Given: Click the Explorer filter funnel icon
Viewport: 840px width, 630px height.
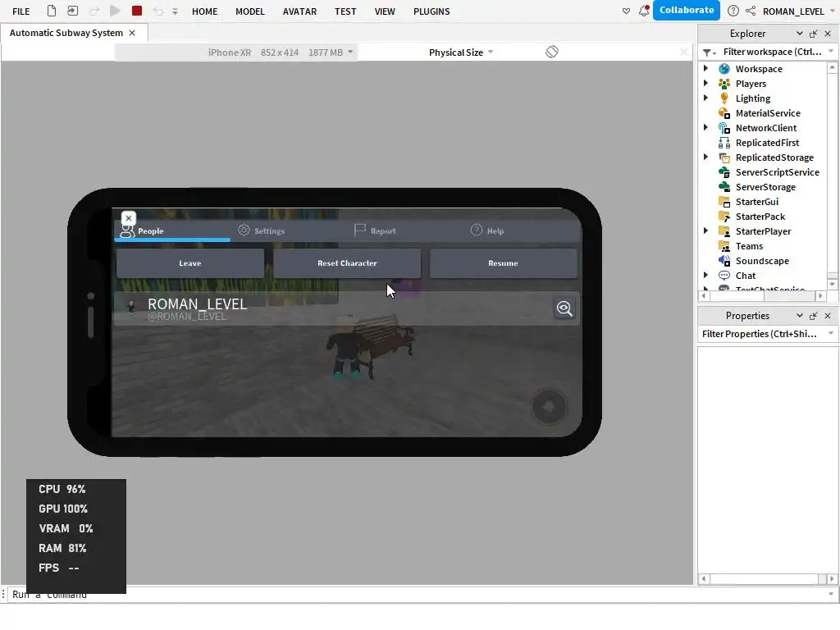Looking at the screenshot, I should point(709,52).
